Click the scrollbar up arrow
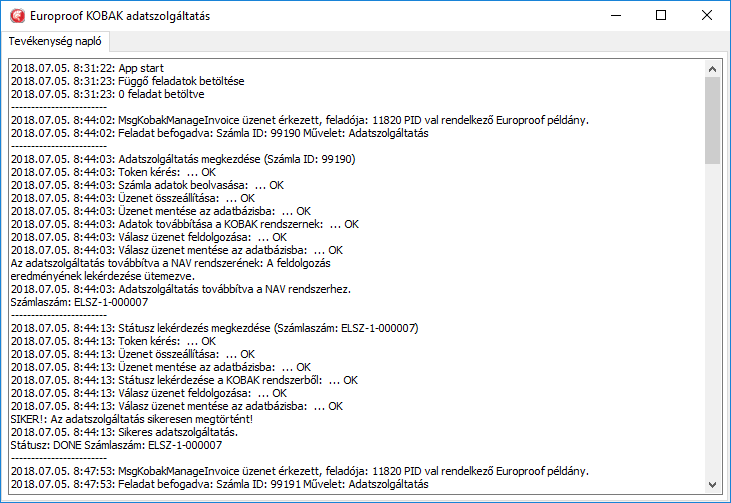Viewport: 731px width, 503px height. [x=713, y=67]
